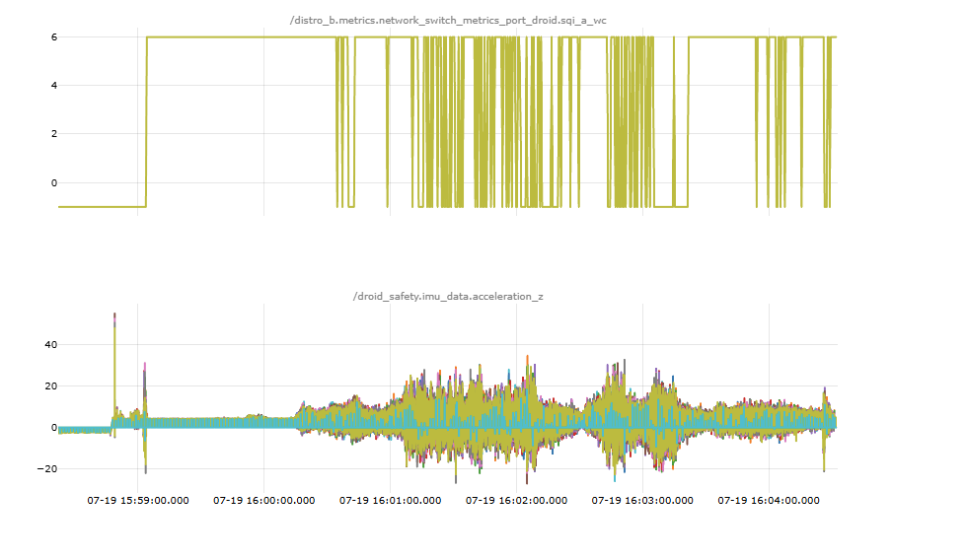Select the 07-19 16:01:00.000 time label
Screen dimensions: 967x560
tap(391, 500)
